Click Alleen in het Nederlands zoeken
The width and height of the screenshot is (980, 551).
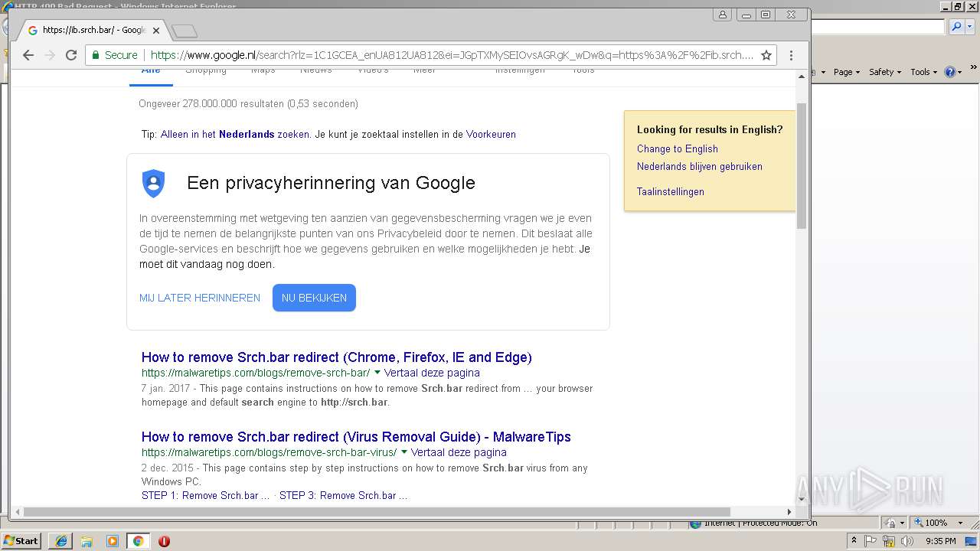click(235, 134)
